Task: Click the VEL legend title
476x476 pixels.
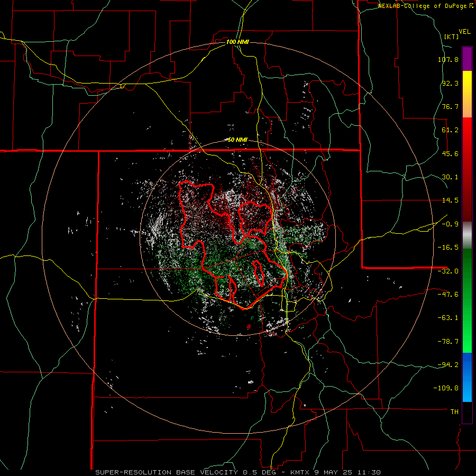Action: click(465, 32)
